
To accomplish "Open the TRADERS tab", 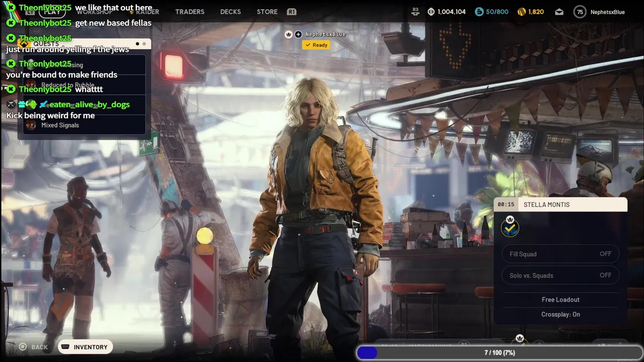I will click(190, 12).
